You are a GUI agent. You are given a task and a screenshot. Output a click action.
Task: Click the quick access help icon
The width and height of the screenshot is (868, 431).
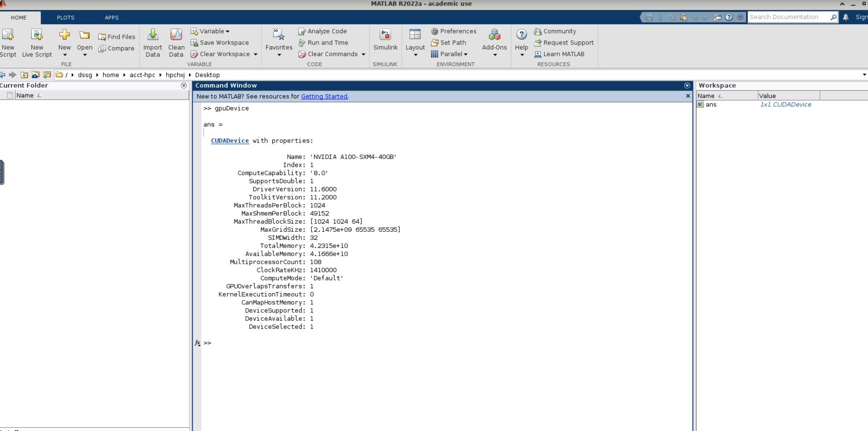(729, 17)
